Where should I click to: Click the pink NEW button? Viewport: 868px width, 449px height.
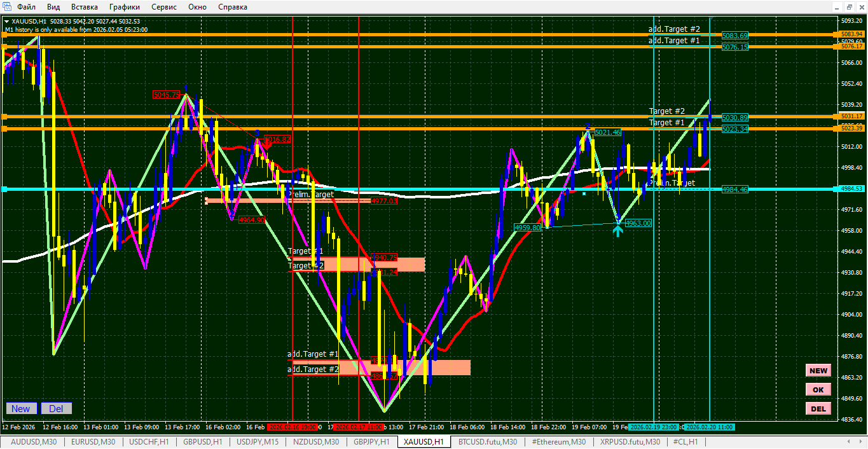point(818,371)
